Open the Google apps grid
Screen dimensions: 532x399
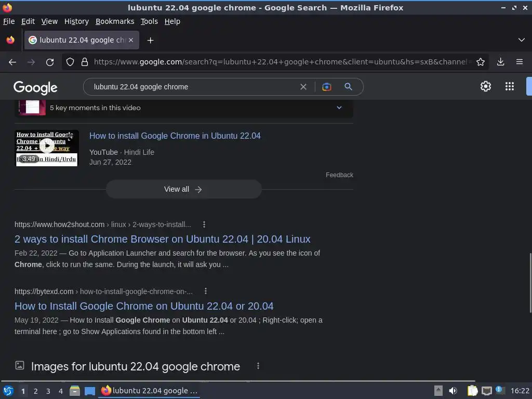tap(509, 87)
